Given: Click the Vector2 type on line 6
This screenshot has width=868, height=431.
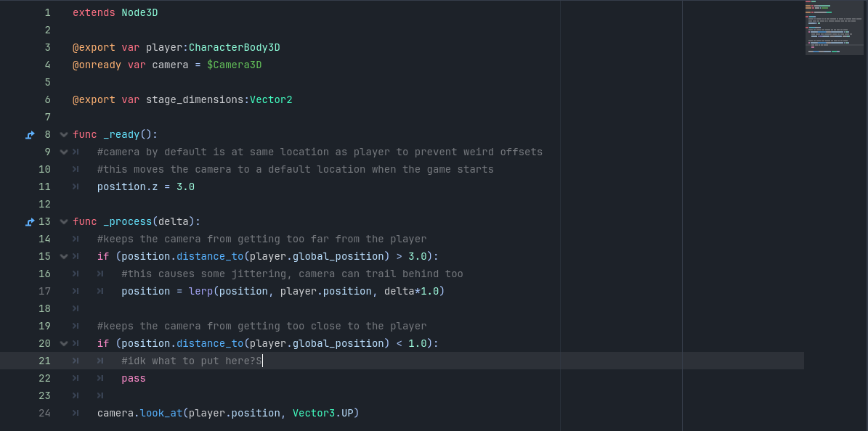Looking at the screenshot, I should (x=271, y=99).
